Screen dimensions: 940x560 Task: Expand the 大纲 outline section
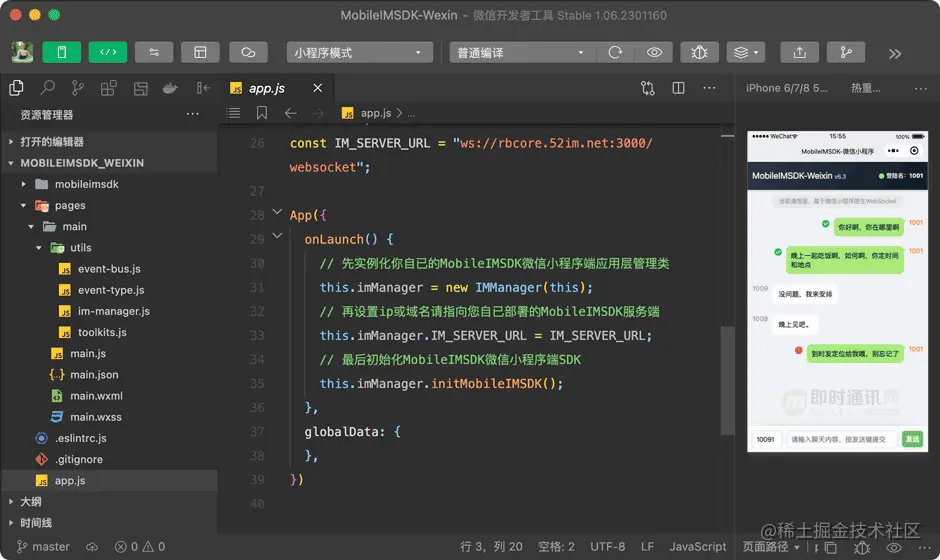coord(110,502)
